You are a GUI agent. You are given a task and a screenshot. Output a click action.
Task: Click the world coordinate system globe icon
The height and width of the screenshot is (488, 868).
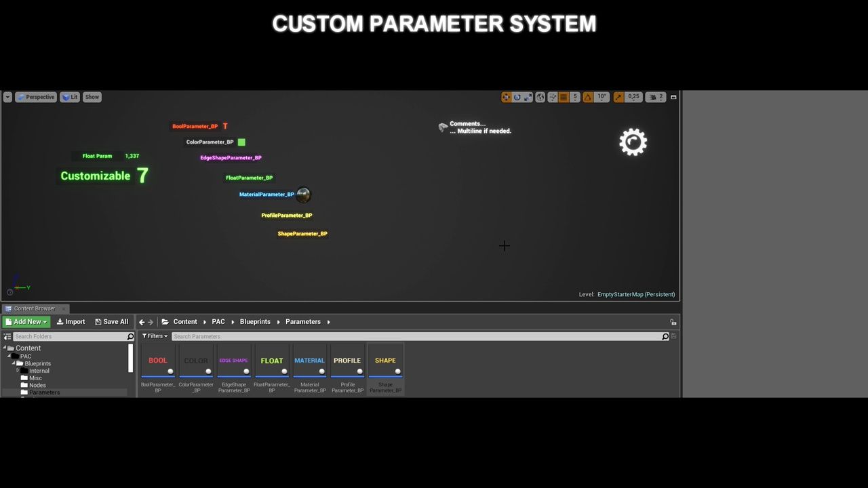tap(540, 97)
